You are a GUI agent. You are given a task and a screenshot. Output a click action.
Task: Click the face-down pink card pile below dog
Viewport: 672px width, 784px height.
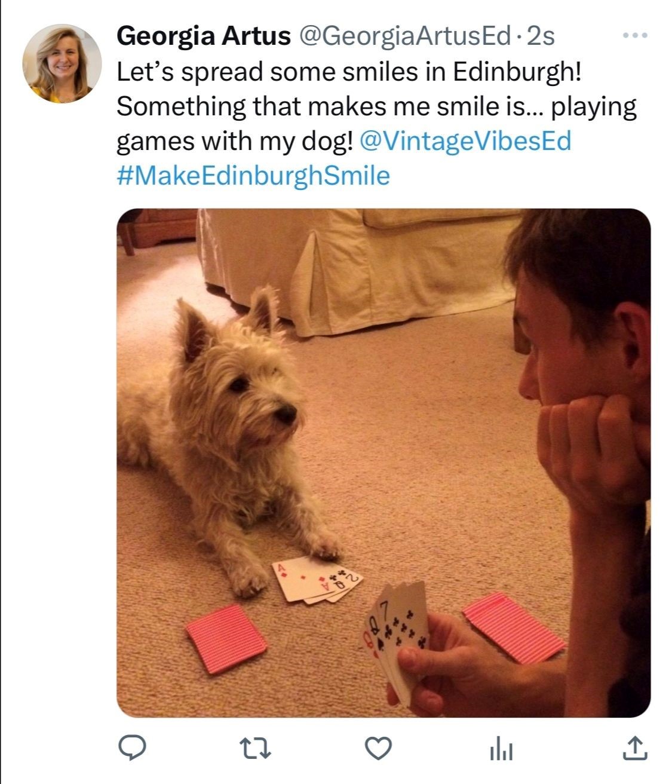pyautogui.click(x=226, y=638)
